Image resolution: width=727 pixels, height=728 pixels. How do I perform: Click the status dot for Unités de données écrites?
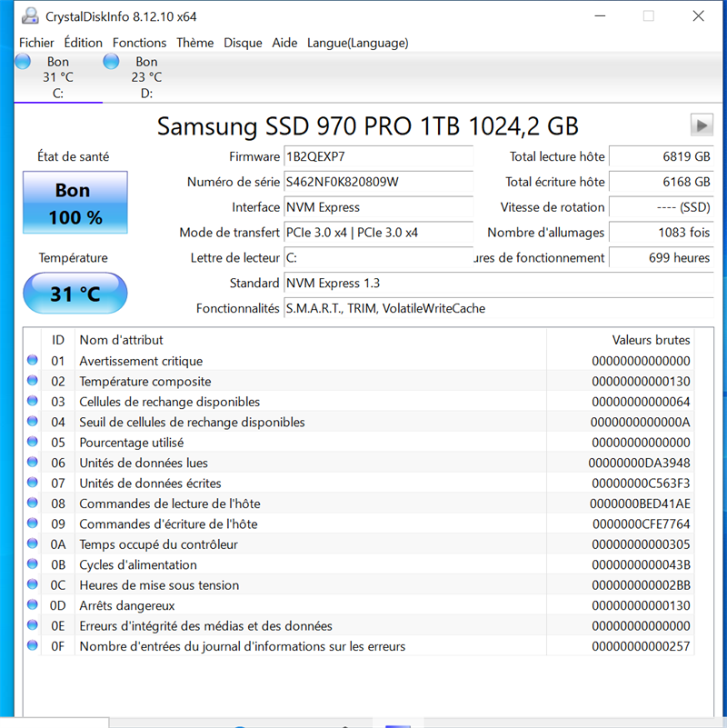[33, 483]
